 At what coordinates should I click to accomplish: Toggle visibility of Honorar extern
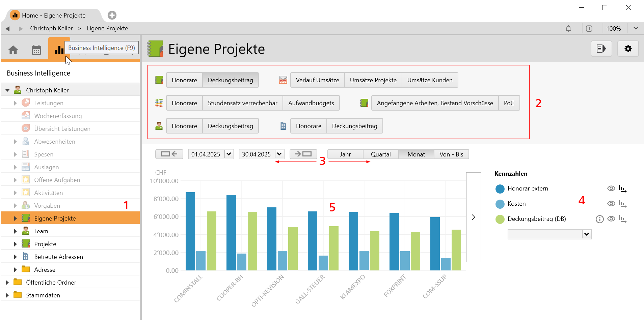tap(611, 188)
